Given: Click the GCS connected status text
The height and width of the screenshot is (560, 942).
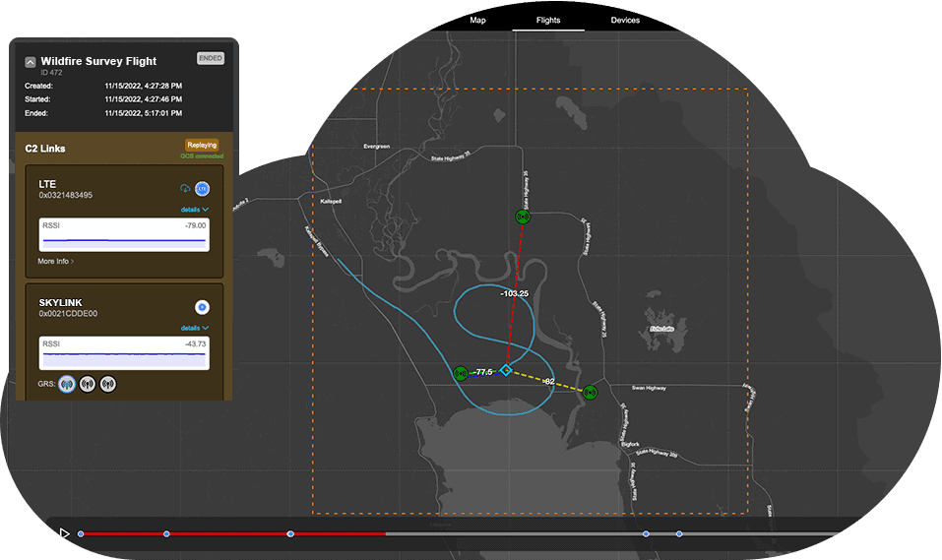Looking at the screenshot, I should click(x=202, y=156).
